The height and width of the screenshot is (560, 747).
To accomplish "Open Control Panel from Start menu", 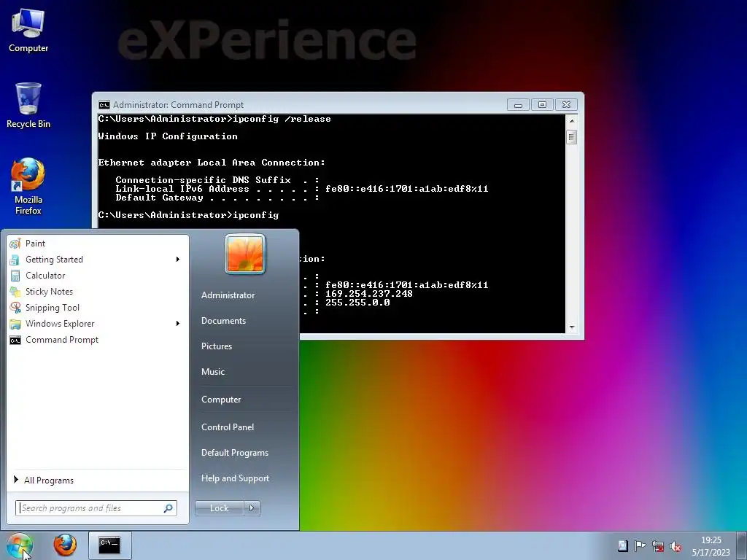I will pos(228,427).
